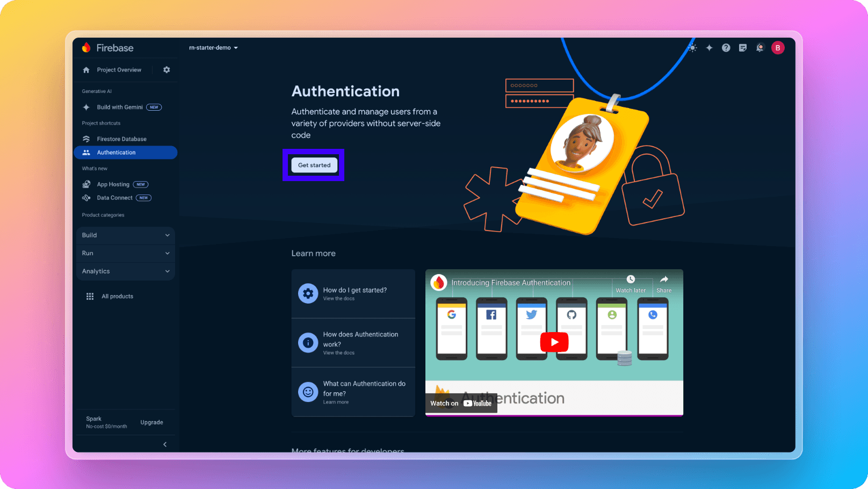The height and width of the screenshot is (489, 868).
Task: Collapse the sidebar with chevron arrow
Action: (165, 444)
